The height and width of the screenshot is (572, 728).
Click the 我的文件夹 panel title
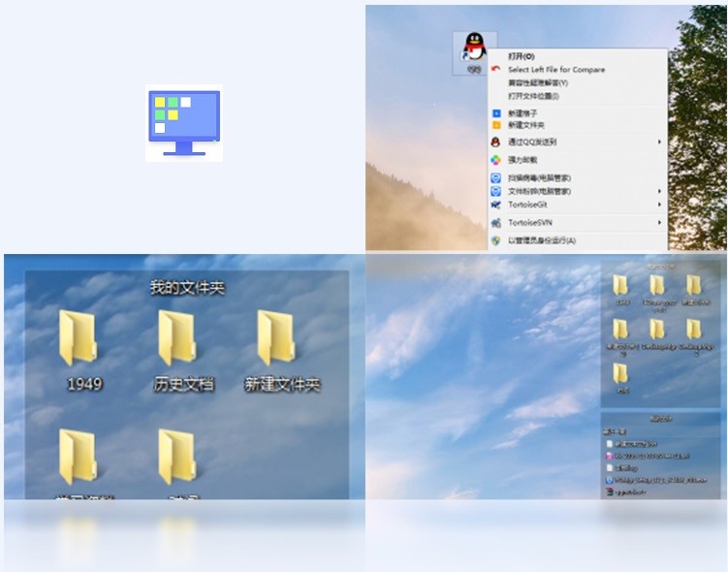click(187, 288)
